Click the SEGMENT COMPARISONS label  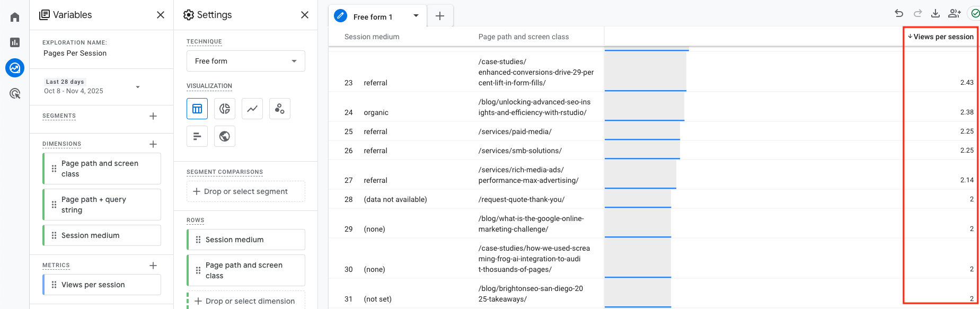coord(225,172)
